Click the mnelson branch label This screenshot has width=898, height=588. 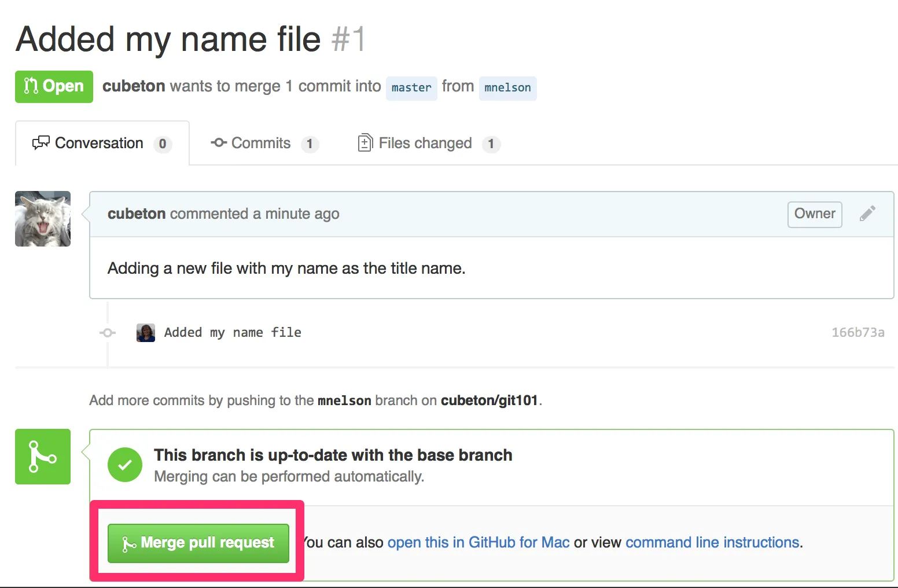507,88
